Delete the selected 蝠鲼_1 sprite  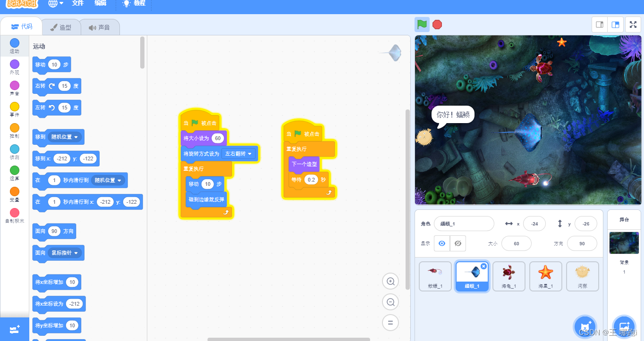point(483,266)
